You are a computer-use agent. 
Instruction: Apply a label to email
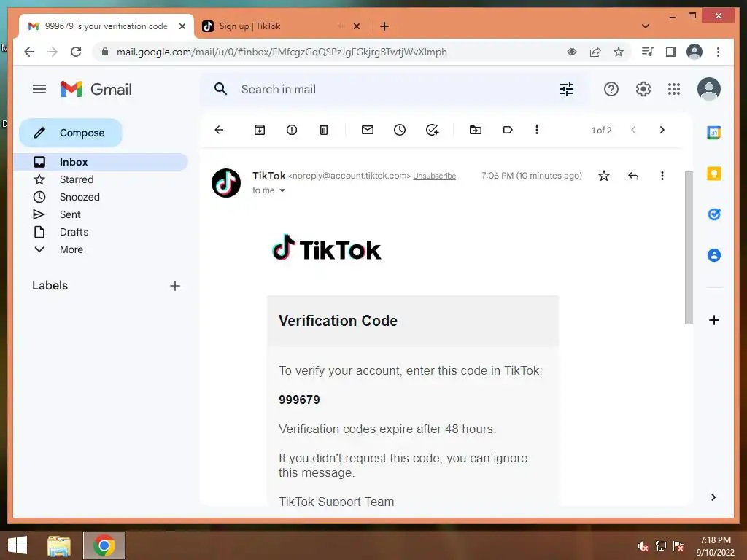click(508, 130)
